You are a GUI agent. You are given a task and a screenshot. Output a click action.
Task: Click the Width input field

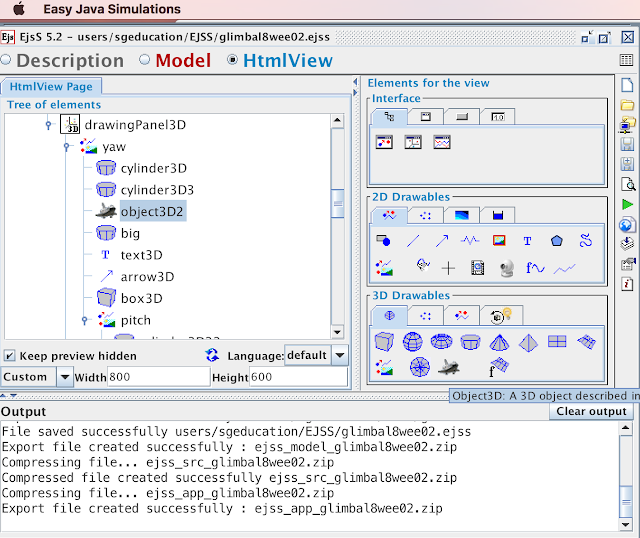pyautogui.click(x=158, y=376)
